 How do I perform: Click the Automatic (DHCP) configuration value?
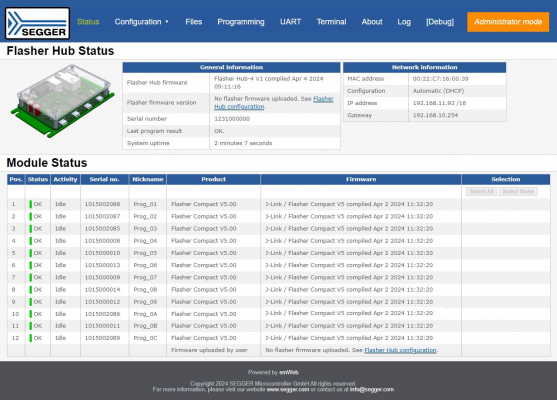click(438, 91)
